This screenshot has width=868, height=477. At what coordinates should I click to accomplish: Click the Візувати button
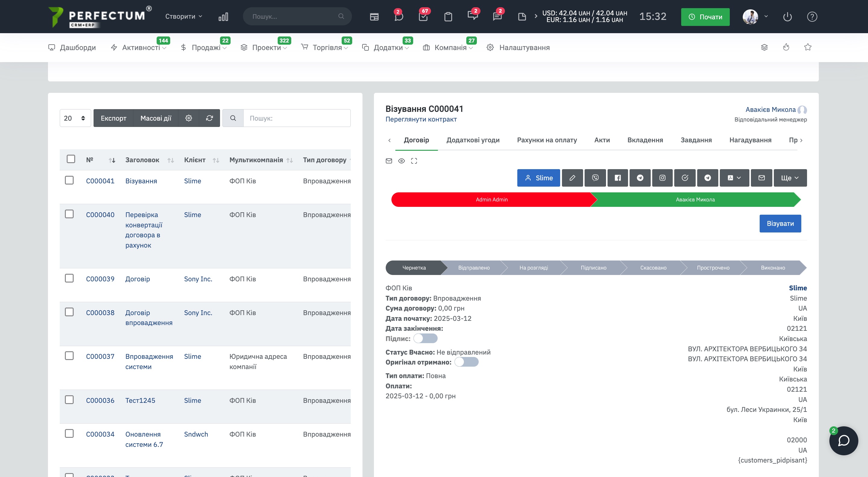(780, 223)
